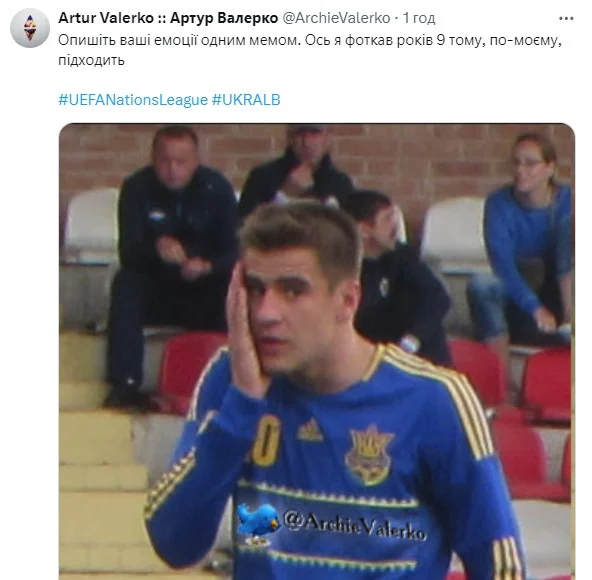
Task: Open Artur Valerko's profile avatar
Action: 30,28
